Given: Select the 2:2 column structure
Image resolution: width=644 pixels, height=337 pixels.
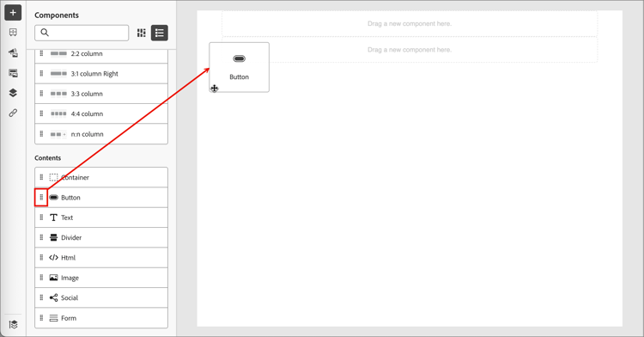Looking at the screenshot, I should [x=101, y=54].
